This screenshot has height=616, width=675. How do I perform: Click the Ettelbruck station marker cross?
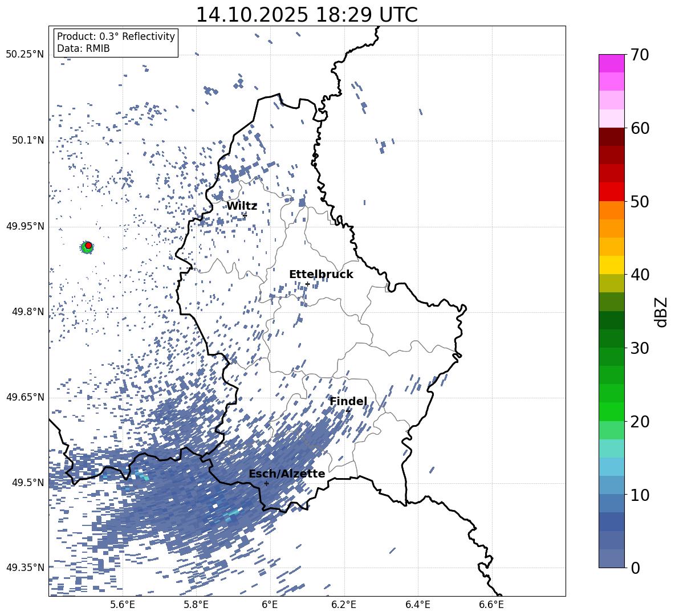click(307, 284)
